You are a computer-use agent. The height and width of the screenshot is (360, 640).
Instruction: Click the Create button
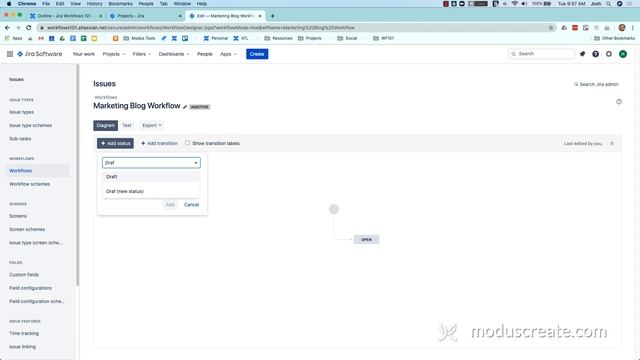257,54
